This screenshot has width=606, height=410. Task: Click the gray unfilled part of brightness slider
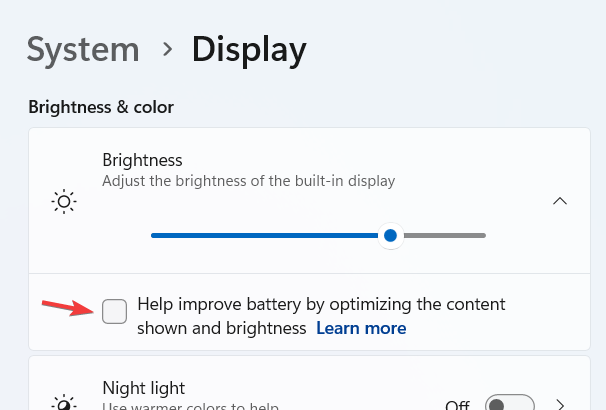443,235
